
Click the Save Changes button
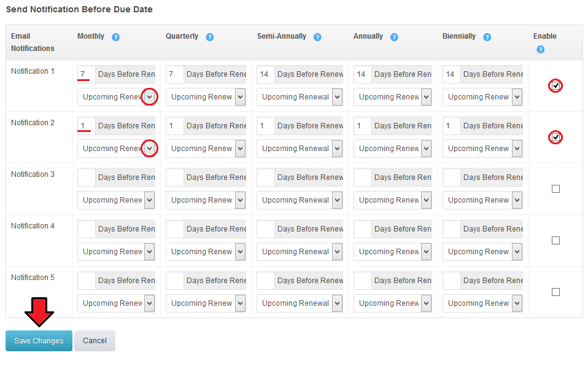[39, 341]
